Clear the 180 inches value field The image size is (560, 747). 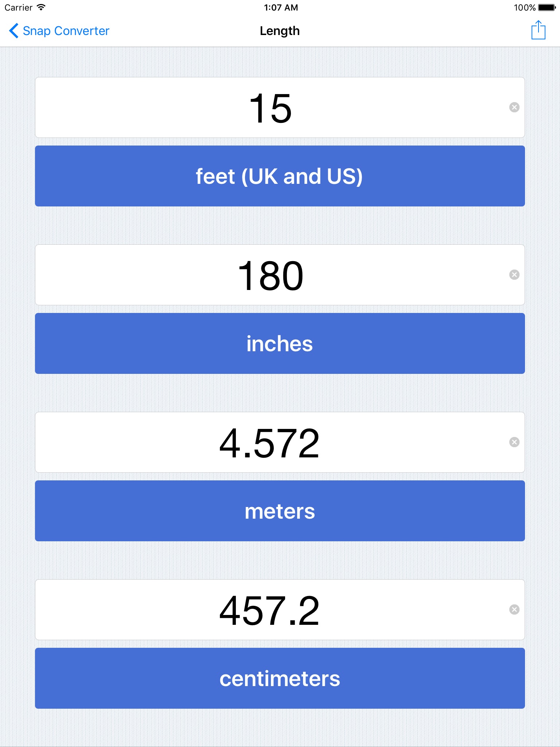click(x=514, y=275)
